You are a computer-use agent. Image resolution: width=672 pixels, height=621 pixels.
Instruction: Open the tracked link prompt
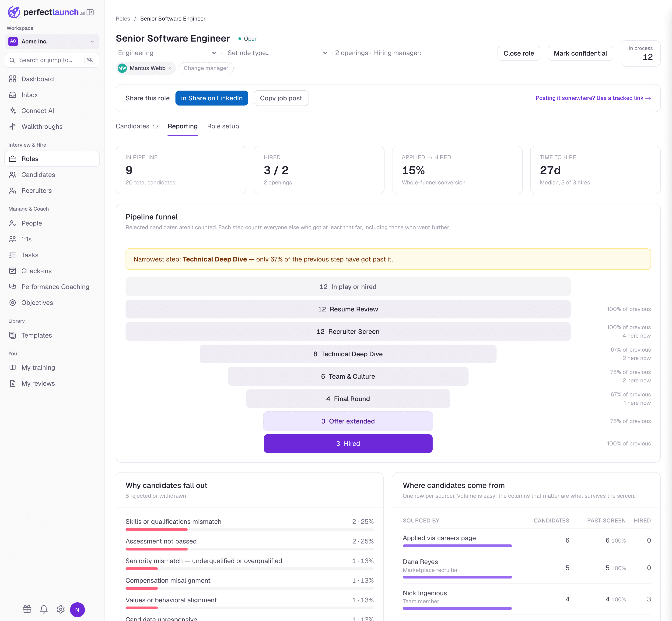point(593,98)
